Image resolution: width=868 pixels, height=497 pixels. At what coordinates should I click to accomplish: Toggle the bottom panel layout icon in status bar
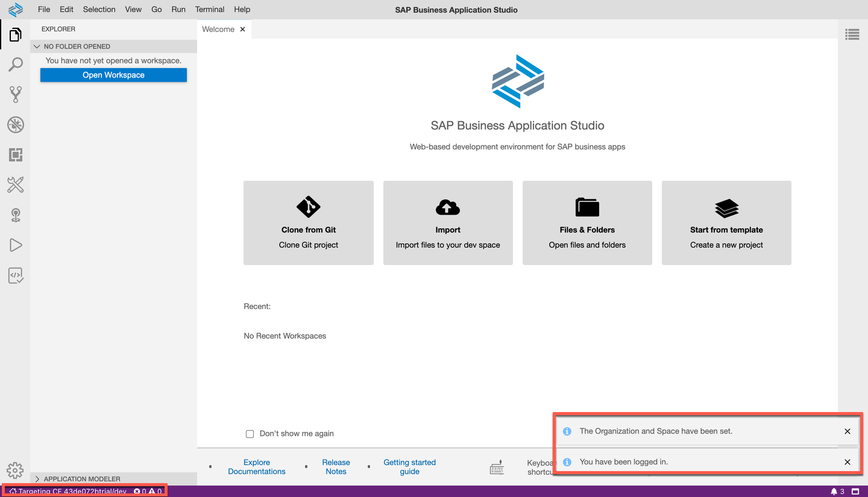(855, 492)
